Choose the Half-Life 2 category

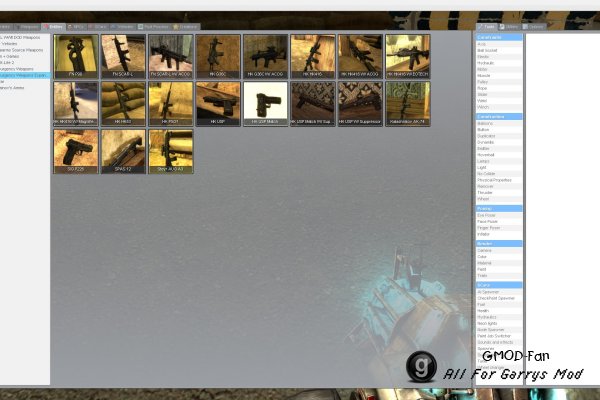pos(25,62)
